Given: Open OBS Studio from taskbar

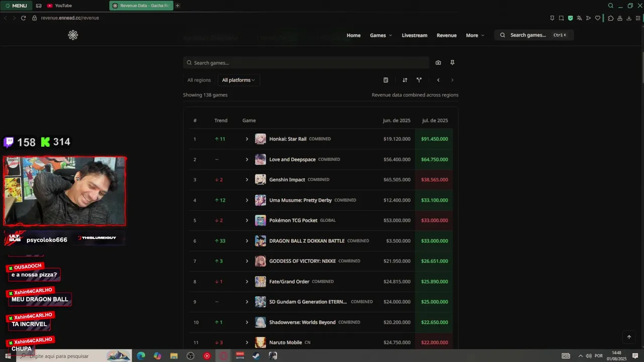Looking at the screenshot, I should click(190, 356).
